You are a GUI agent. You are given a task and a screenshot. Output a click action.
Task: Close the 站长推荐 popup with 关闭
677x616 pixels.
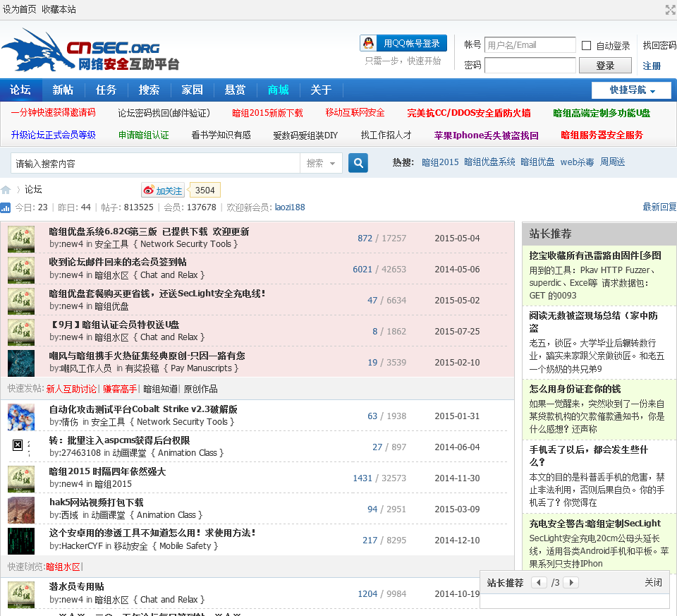pos(653,583)
